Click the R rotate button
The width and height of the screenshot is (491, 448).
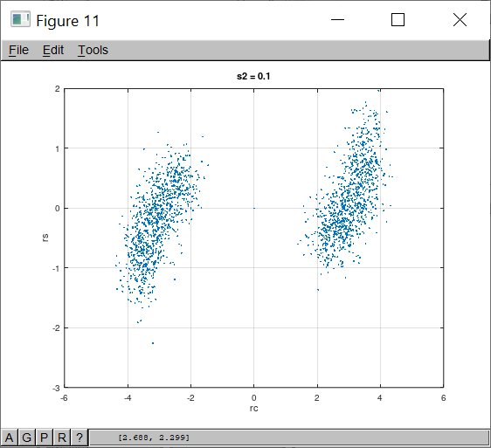(62, 438)
